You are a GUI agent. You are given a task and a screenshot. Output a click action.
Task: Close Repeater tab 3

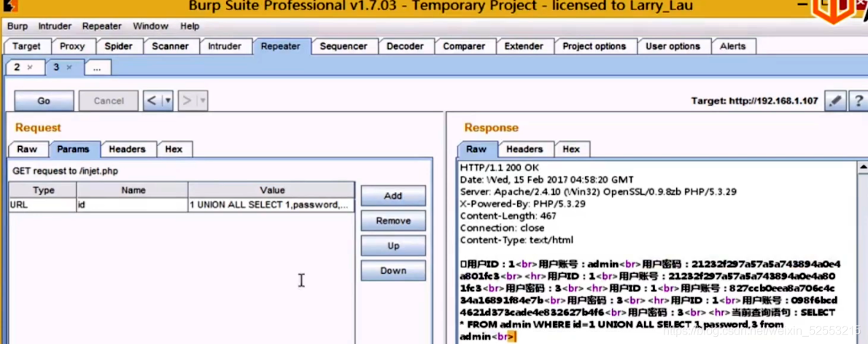69,67
